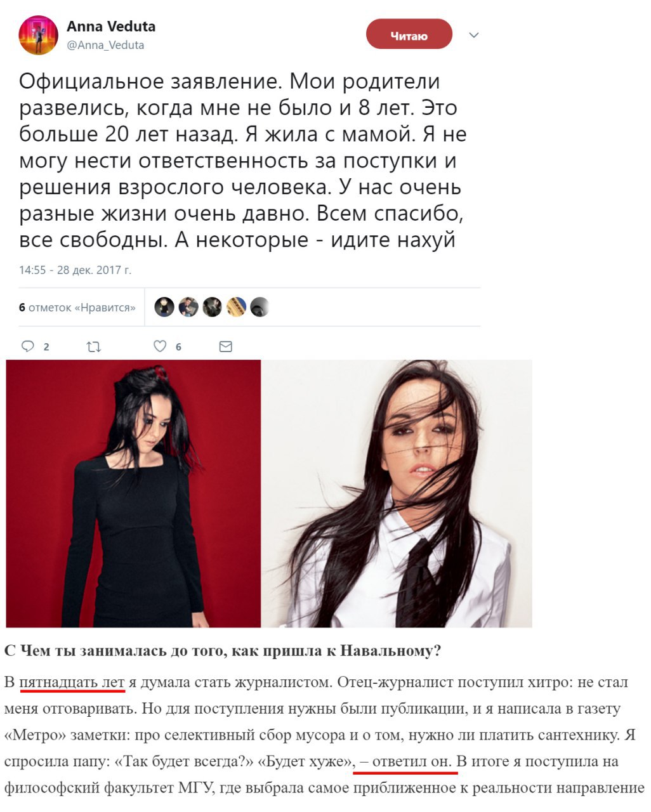Open the third liker's round avatar
651x812 pixels.
click(x=213, y=307)
